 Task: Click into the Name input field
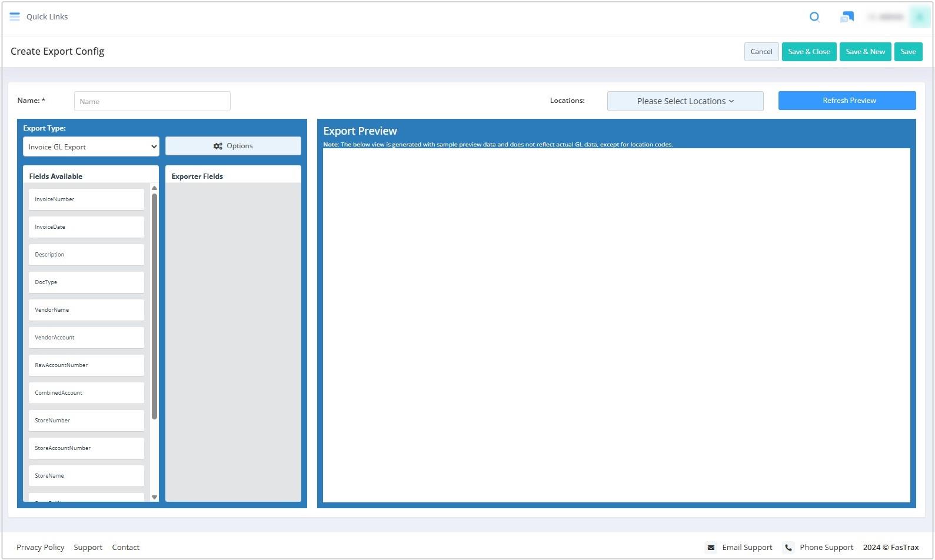152,101
